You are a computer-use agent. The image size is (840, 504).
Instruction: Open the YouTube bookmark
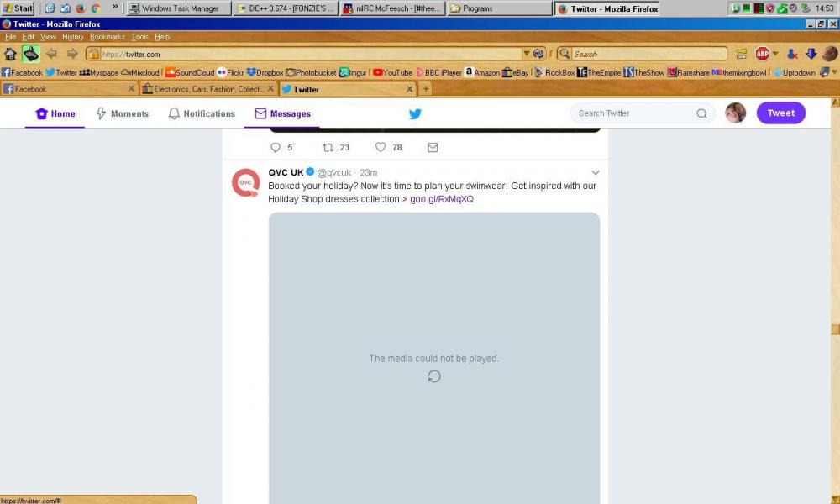click(392, 73)
